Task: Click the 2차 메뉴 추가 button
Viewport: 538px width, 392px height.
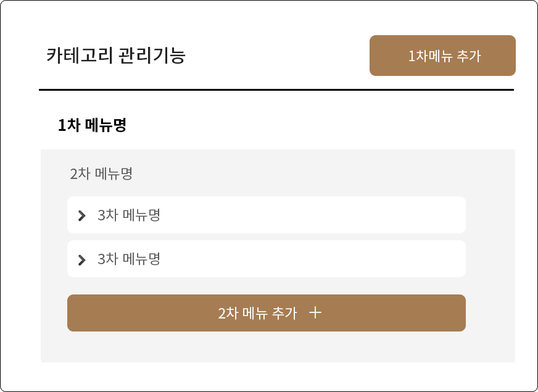Action: pos(267,313)
